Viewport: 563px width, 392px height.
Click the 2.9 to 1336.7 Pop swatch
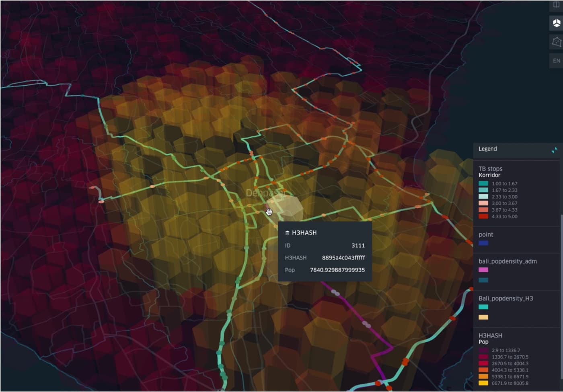483,350
